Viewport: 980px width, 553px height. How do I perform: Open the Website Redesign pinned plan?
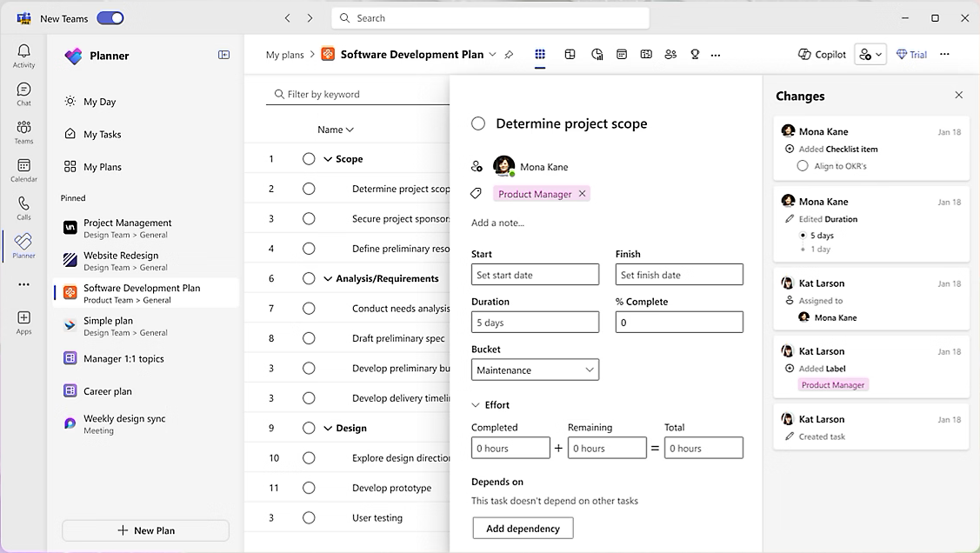pos(146,261)
